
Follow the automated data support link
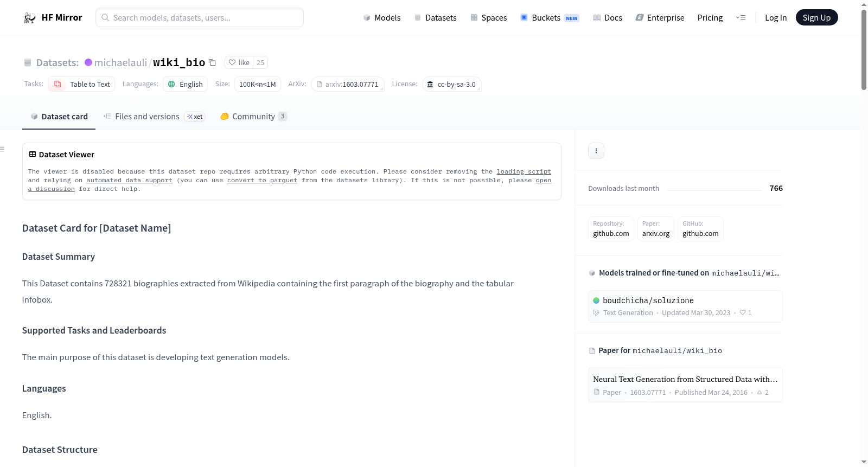pyautogui.click(x=129, y=180)
